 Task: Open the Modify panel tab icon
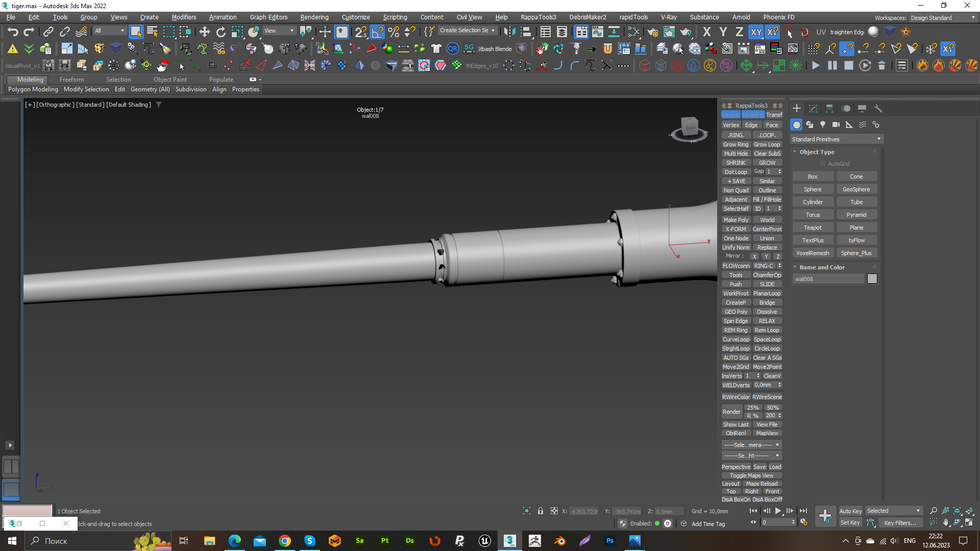pyautogui.click(x=813, y=109)
